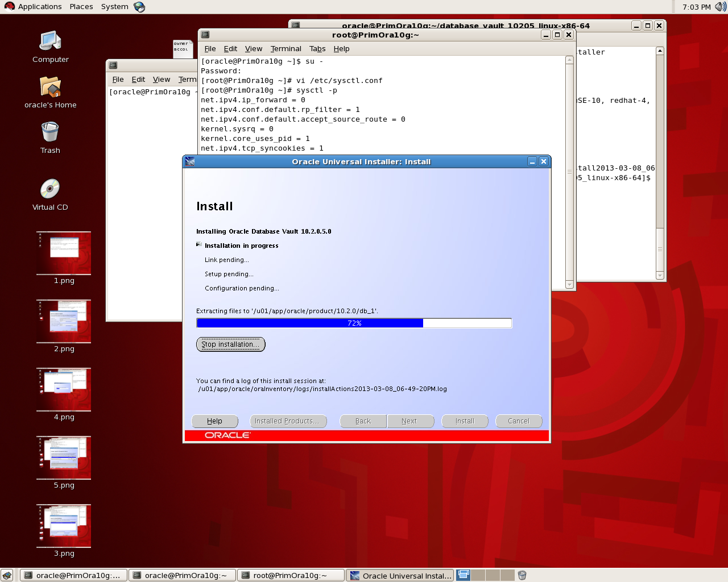Click the trash applet in bottom panel

click(x=522, y=575)
